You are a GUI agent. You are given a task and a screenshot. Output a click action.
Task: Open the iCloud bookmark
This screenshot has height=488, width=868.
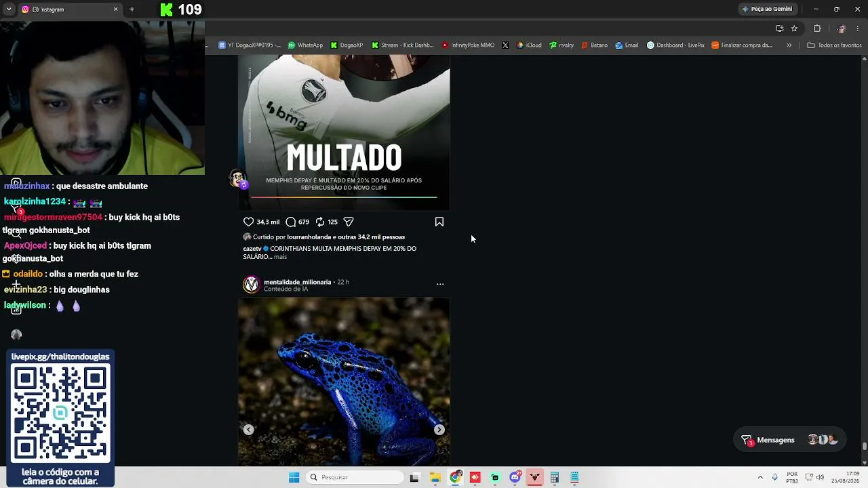[529, 45]
